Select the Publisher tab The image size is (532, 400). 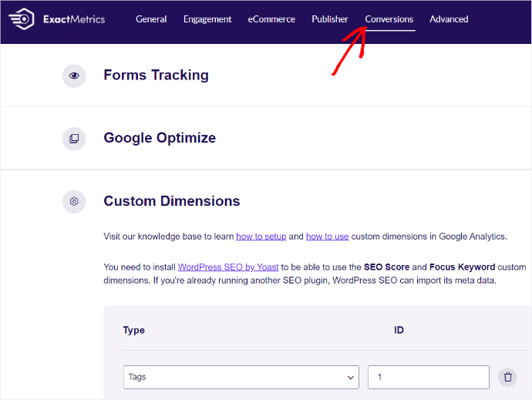click(x=330, y=19)
